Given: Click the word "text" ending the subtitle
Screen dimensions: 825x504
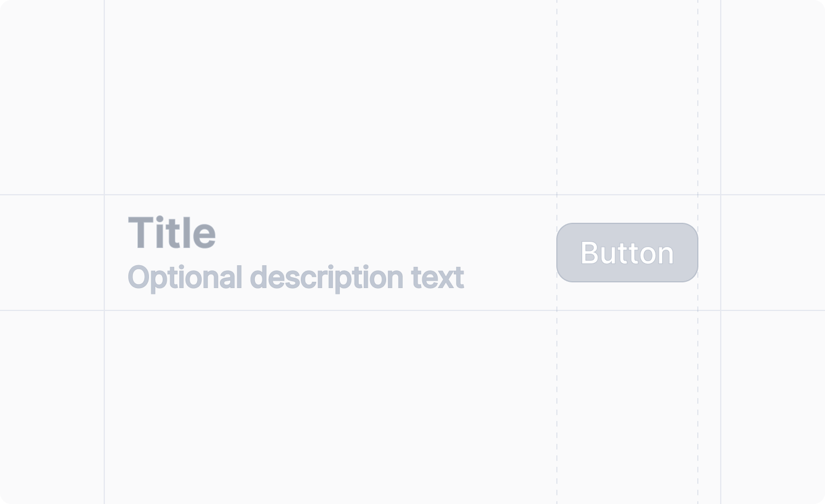Looking at the screenshot, I should click(438, 277).
